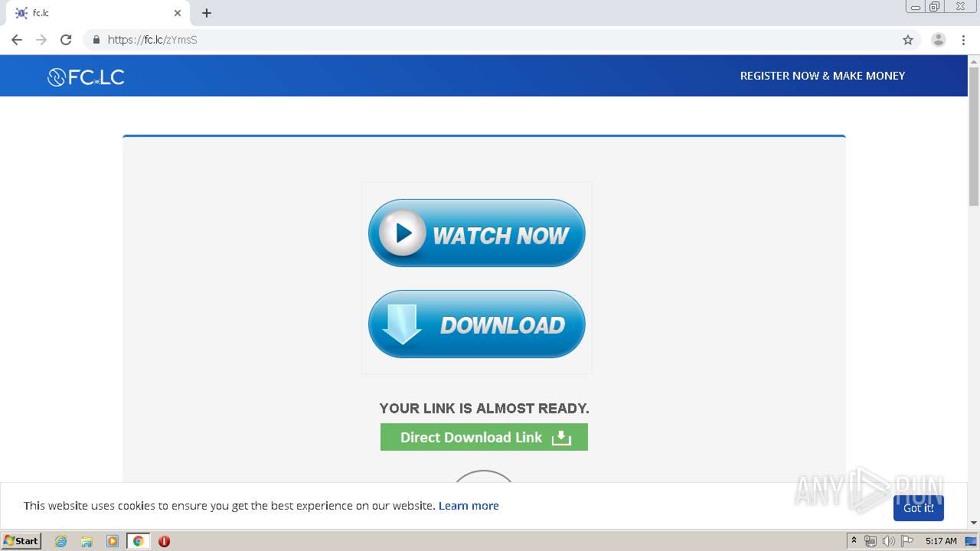Click the padlock site security icon

click(x=96, y=40)
